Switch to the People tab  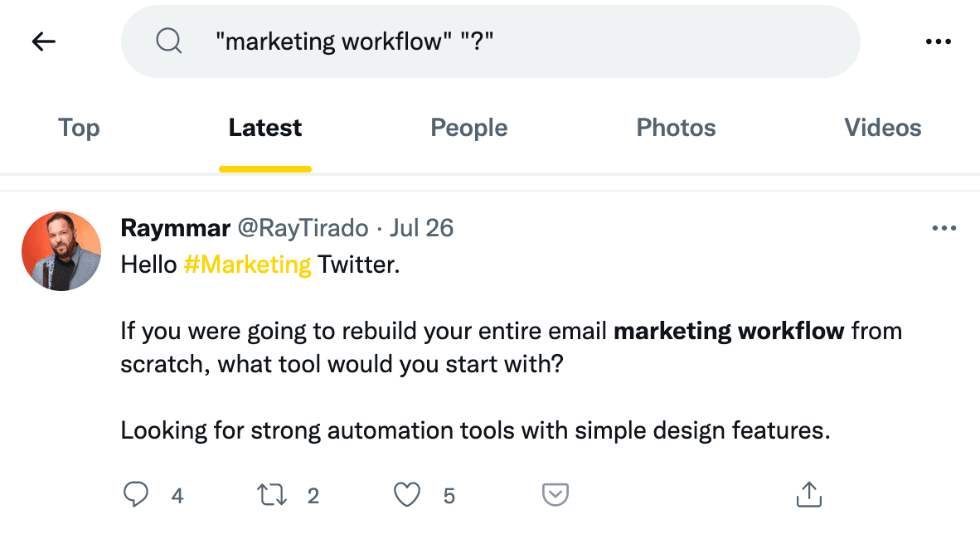[x=468, y=128]
